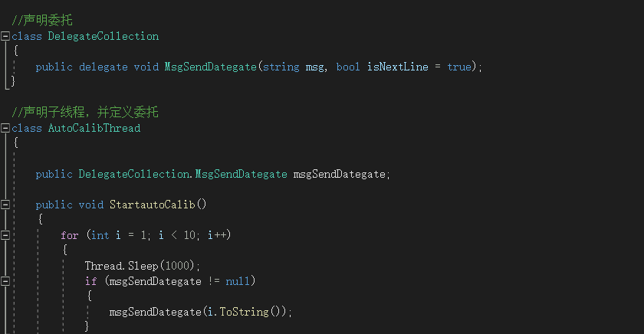Collapse the StartautoCalib method fold marker
The width and height of the screenshot is (644, 334).
click(x=5, y=205)
